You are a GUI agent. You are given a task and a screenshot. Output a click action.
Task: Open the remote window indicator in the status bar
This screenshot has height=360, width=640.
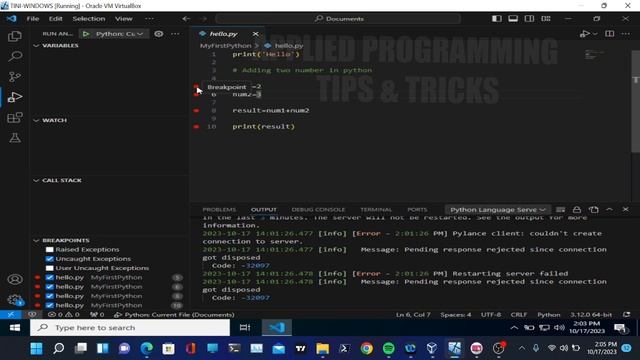[11, 315]
